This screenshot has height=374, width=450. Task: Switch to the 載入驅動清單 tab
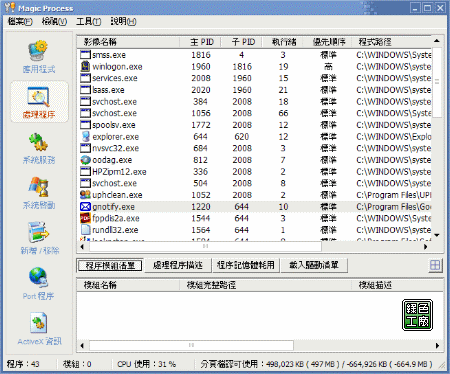click(x=314, y=265)
